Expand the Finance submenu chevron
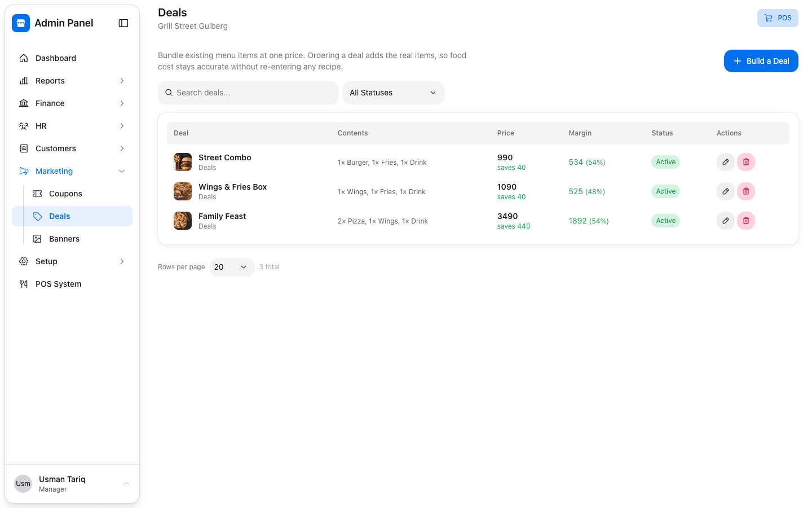 click(122, 103)
